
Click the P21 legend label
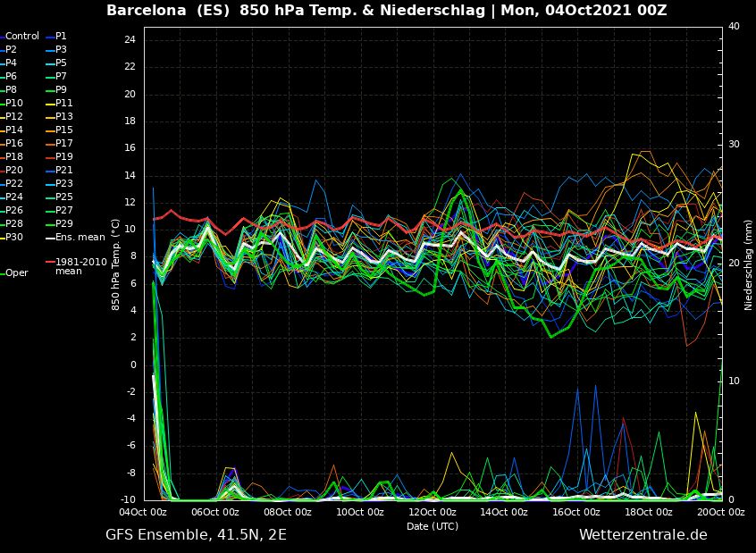coord(64,171)
